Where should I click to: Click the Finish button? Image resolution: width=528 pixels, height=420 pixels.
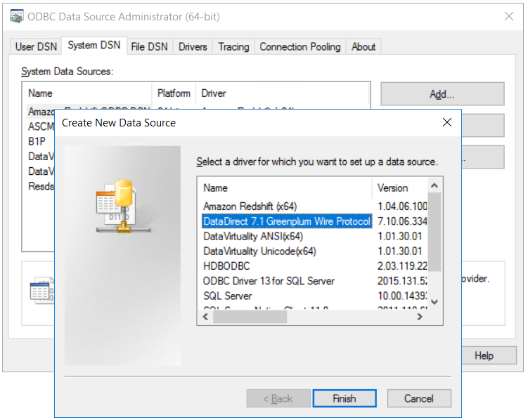[x=344, y=398]
